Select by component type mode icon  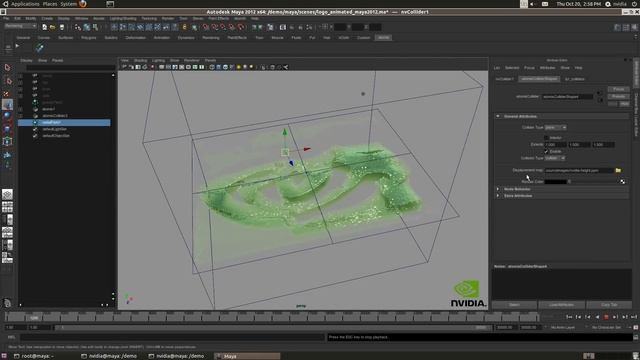(96, 27)
